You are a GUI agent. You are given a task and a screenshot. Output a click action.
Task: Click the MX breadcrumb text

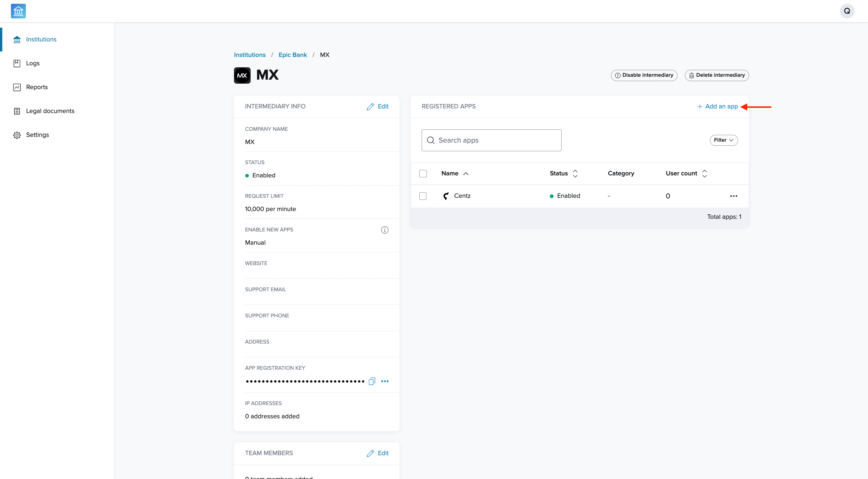324,55
